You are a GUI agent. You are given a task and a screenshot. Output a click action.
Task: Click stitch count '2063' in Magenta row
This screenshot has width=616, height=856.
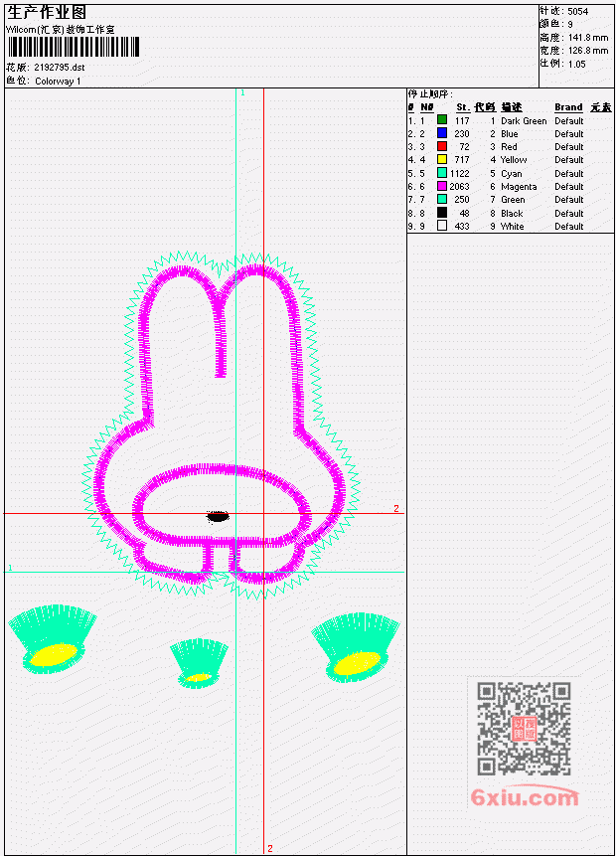click(459, 187)
